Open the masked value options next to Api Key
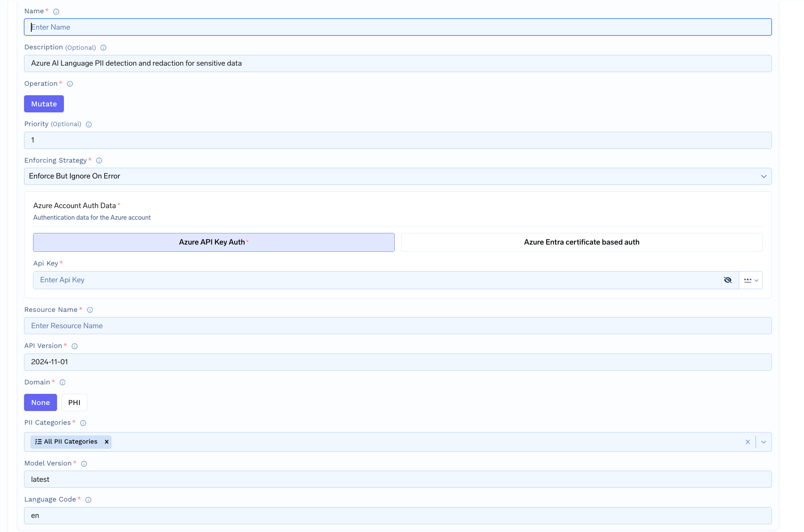Viewport: 804px width, 532px height. (751, 280)
